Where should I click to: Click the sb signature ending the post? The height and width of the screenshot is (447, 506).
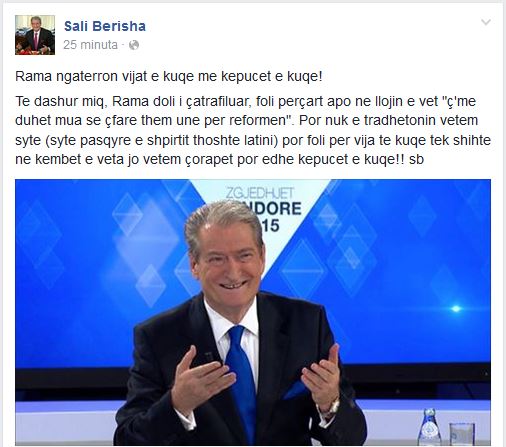click(x=416, y=159)
